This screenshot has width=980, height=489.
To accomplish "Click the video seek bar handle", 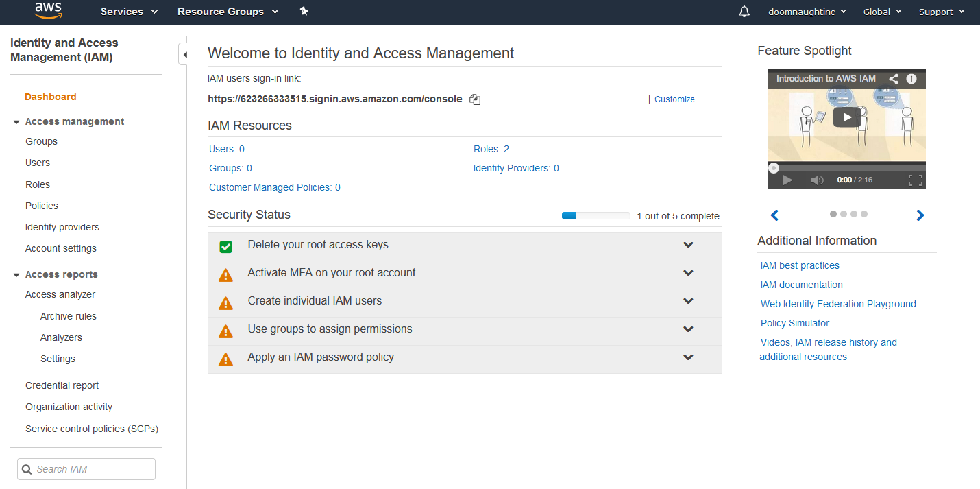I will click(774, 167).
